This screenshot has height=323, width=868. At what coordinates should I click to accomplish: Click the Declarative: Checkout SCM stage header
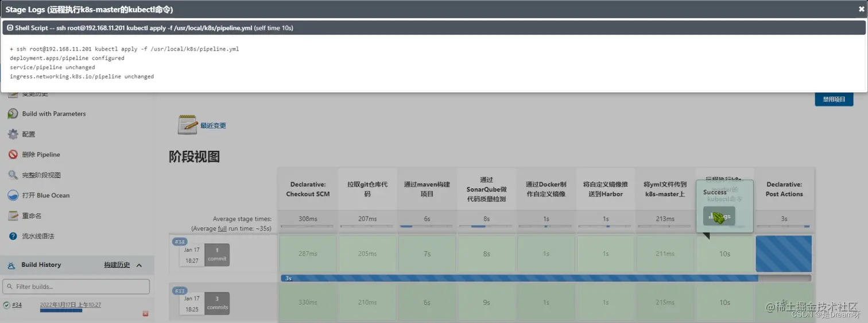point(308,189)
